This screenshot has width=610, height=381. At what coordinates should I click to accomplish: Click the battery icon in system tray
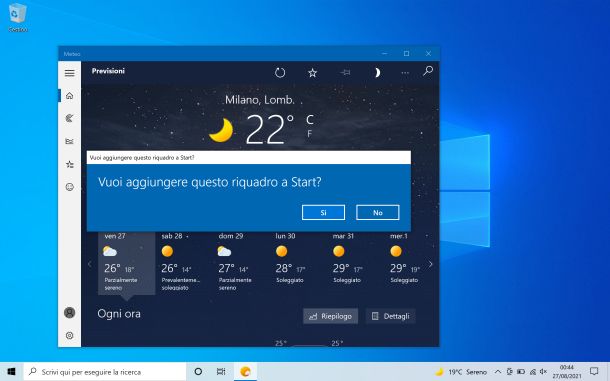point(521,372)
